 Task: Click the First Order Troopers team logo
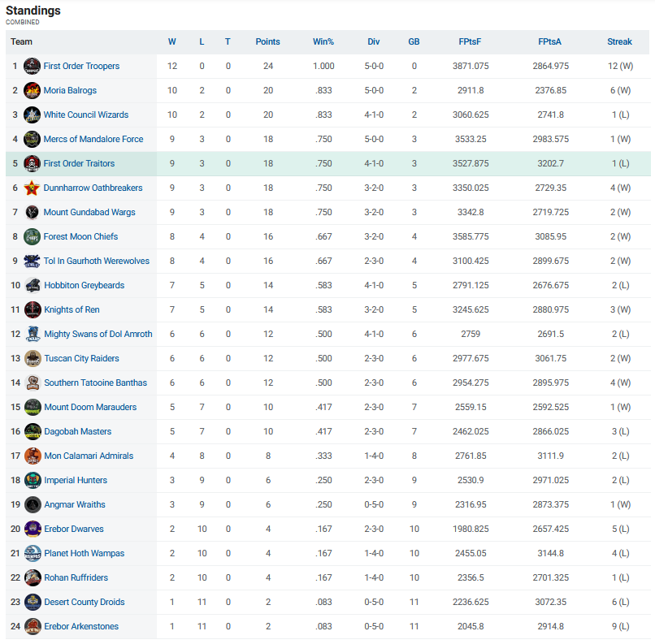33,66
